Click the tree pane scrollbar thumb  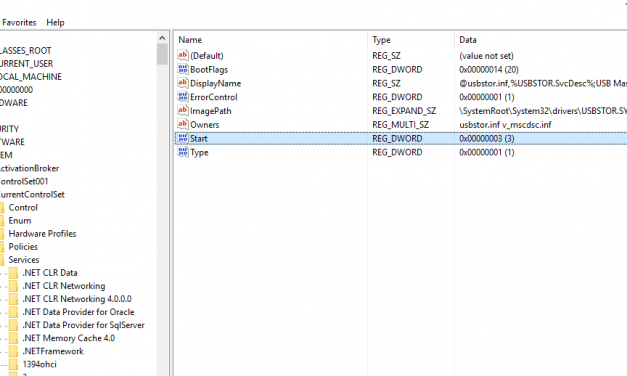[162, 54]
